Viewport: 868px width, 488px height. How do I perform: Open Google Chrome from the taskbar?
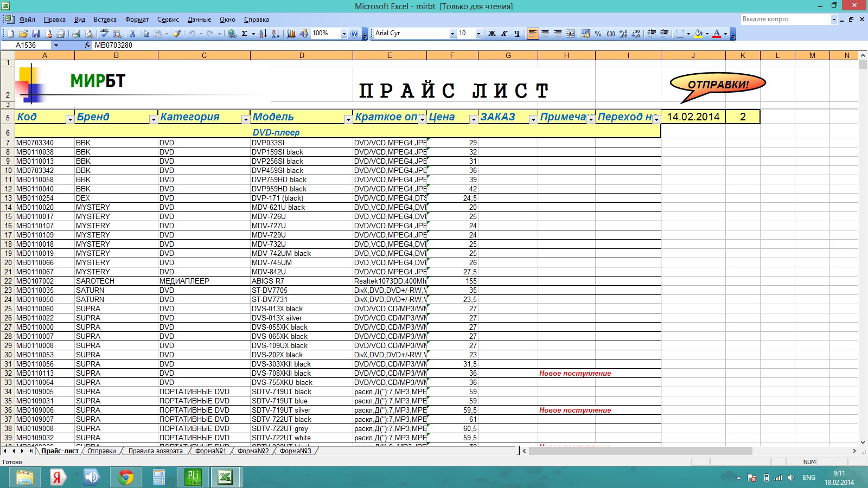126,477
